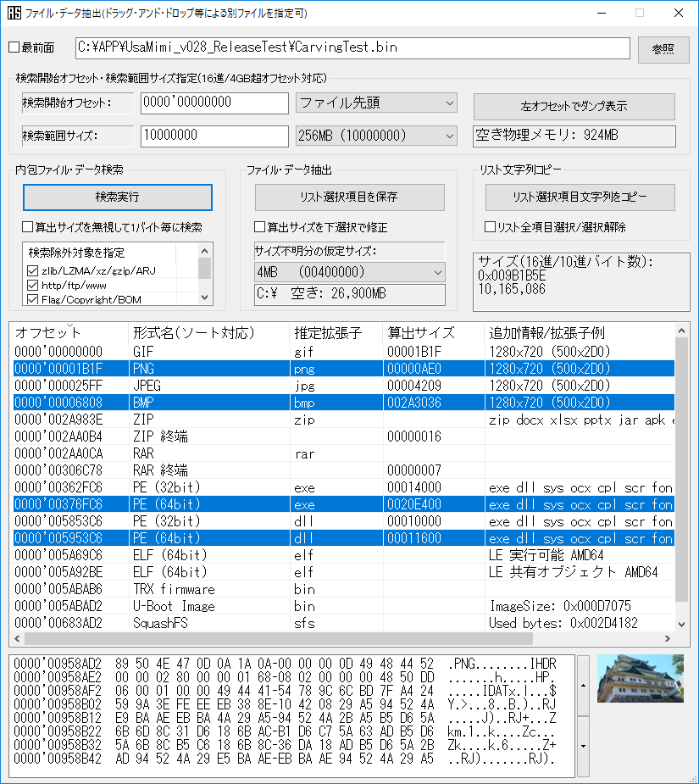Sort by 算出サイズ column header
The height and width of the screenshot is (784, 699).
434,332
